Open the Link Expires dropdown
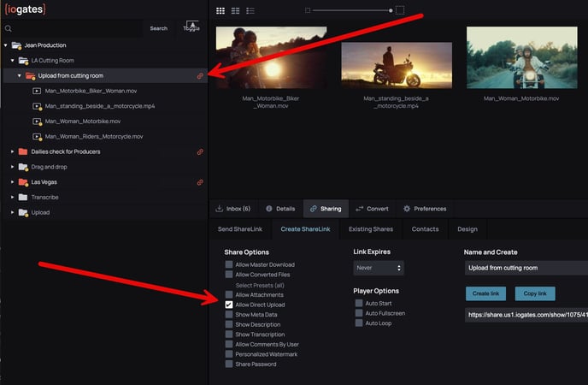The height and width of the screenshot is (385, 588). [x=378, y=269]
